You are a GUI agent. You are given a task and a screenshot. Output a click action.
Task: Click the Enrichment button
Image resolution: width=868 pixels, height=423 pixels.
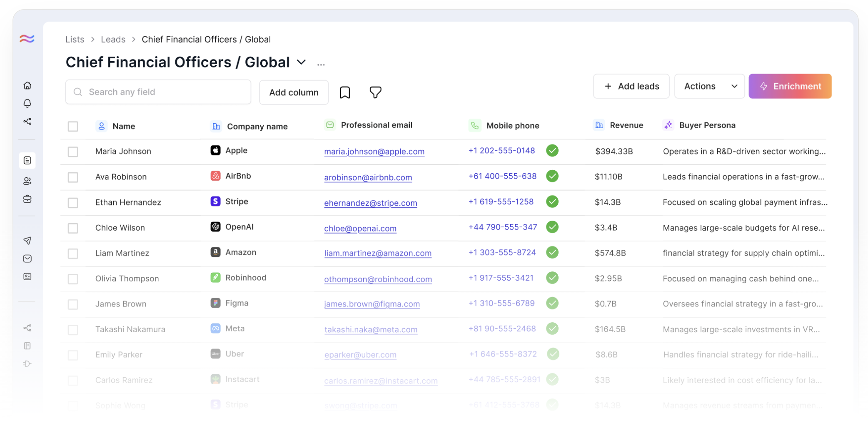(790, 86)
